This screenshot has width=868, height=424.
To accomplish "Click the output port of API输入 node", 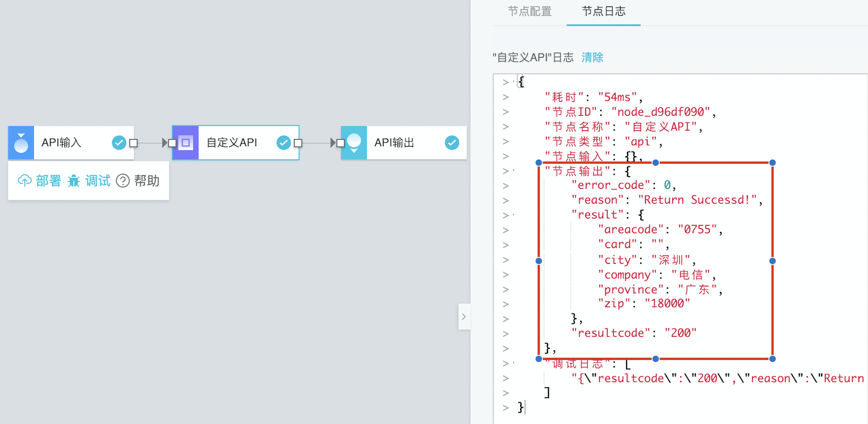I will point(133,143).
